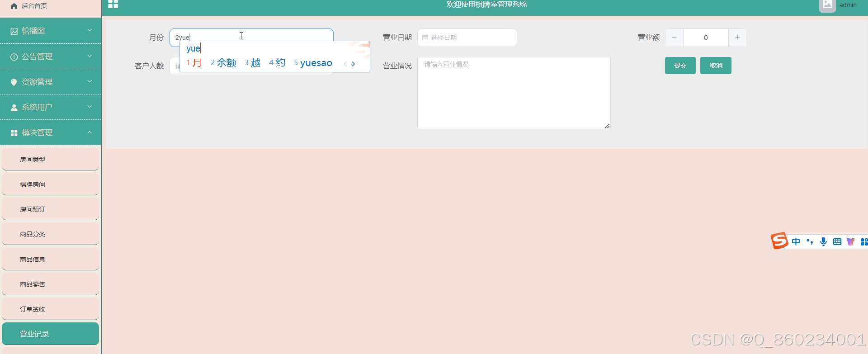Click the 轮播图 picture icon
This screenshot has width=868, height=354.
pyautogui.click(x=14, y=31)
